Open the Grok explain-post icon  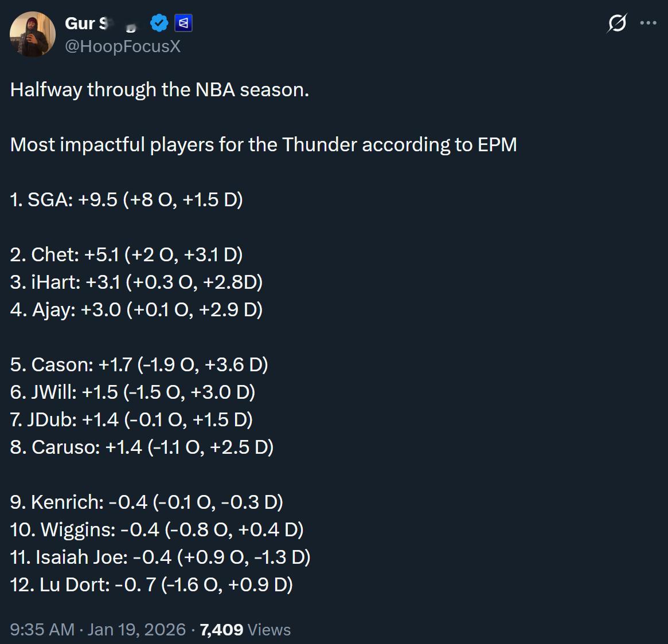pyautogui.click(x=617, y=23)
